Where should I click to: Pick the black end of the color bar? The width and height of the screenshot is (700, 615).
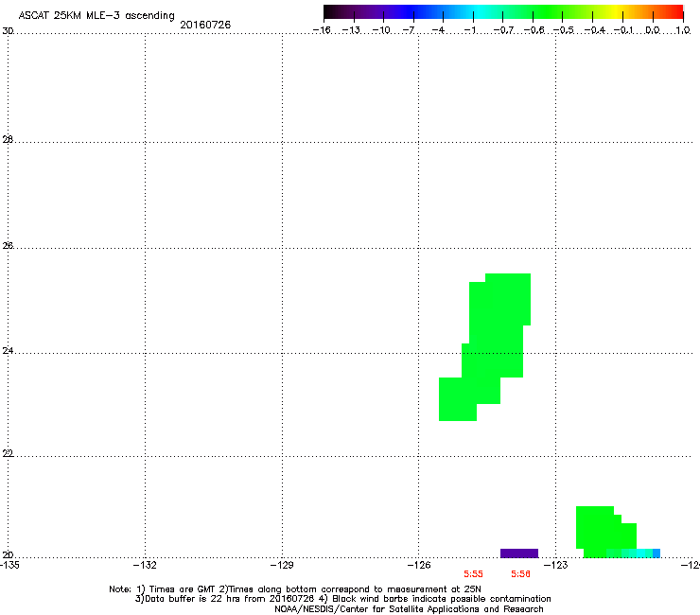(329, 12)
